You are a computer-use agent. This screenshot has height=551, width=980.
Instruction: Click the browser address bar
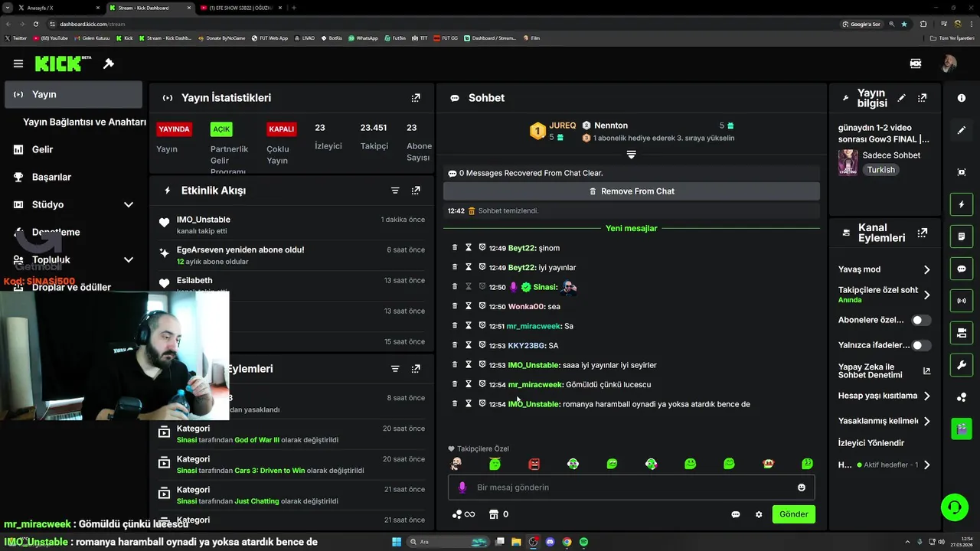(444, 24)
